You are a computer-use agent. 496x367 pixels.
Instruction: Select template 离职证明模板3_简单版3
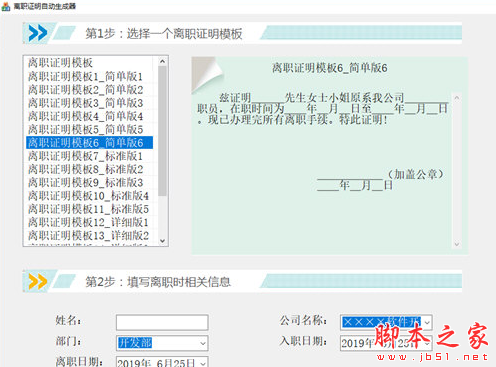click(89, 103)
